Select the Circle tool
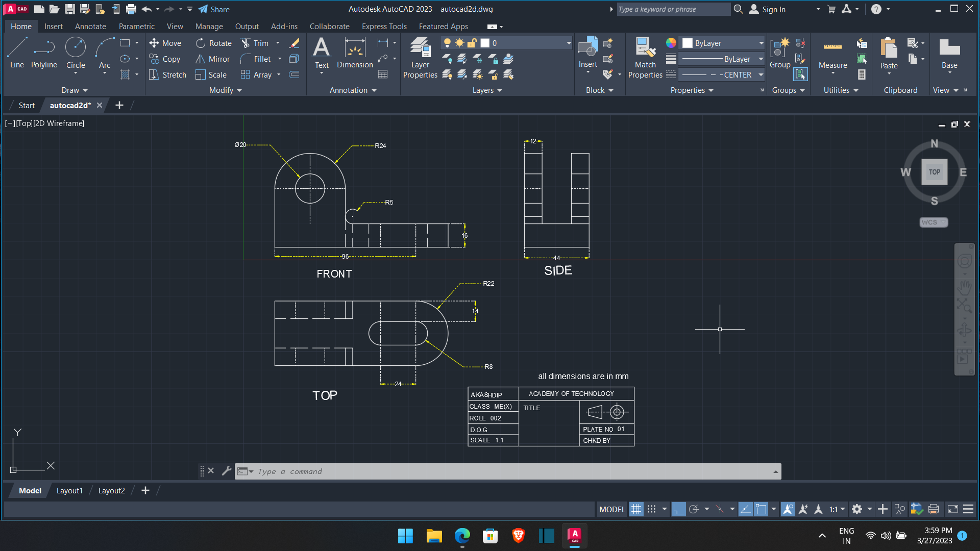This screenshot has height=551, width=980. coord(76,55)
